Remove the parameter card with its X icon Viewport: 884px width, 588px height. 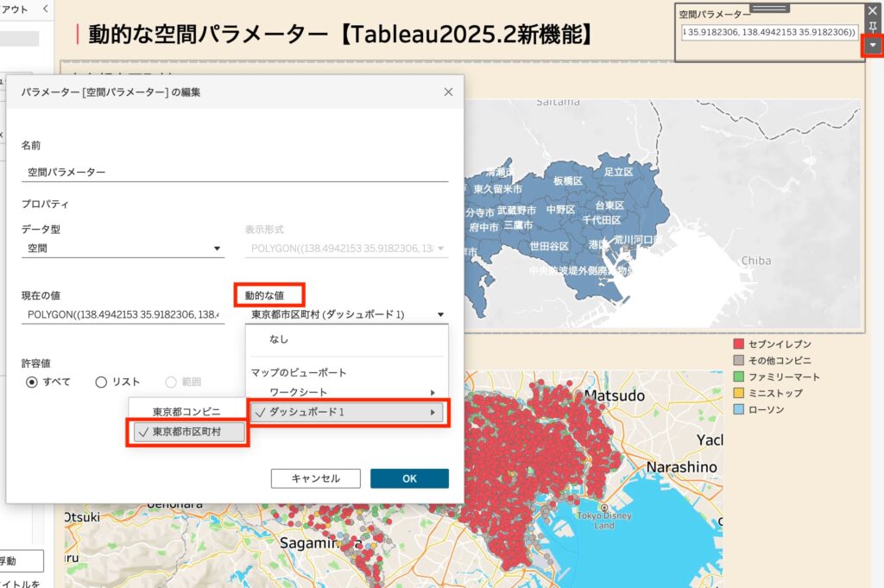[872, 10]
